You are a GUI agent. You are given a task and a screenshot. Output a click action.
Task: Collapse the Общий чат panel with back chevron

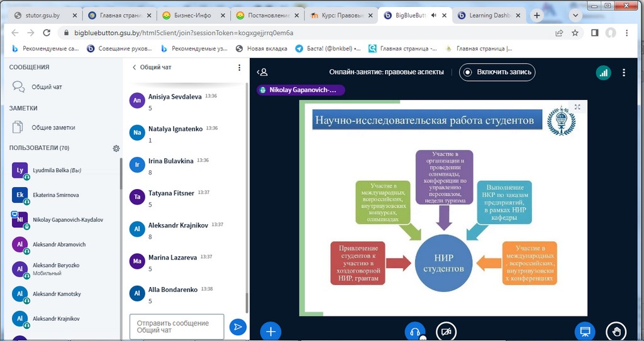point(134,67)
